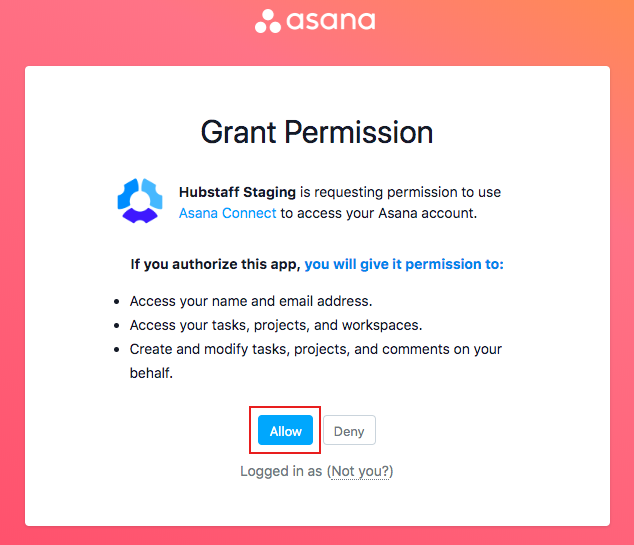Click 'Create and modify tasks' permission item
634x545 pixels.
tap(316, 361)
